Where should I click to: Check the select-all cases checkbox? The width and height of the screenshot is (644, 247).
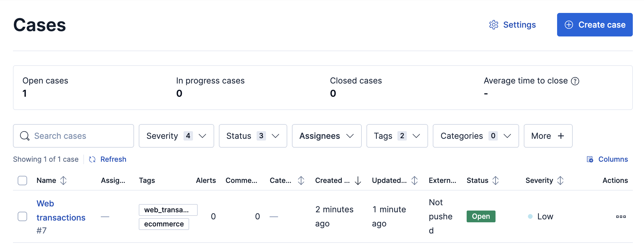point(22,180)
